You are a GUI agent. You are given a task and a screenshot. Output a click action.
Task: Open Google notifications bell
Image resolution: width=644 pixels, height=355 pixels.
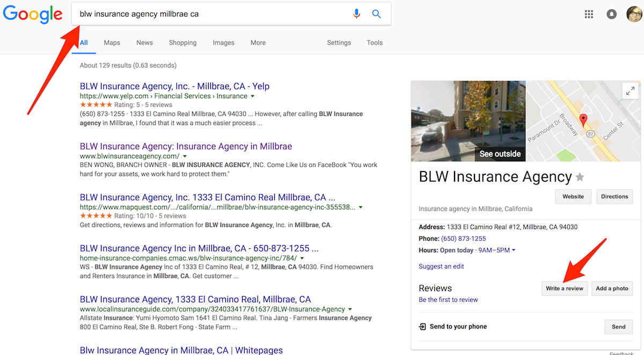[x=611, y=14]
